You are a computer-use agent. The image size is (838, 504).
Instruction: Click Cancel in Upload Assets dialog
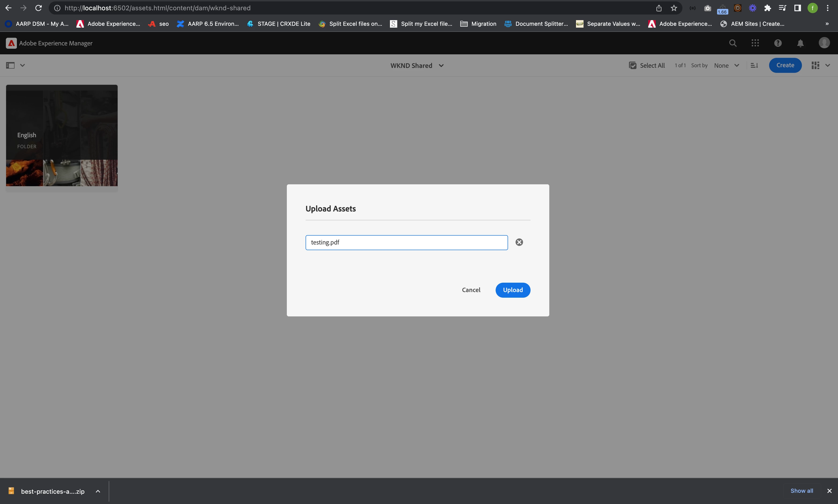(x=471, y=290)
